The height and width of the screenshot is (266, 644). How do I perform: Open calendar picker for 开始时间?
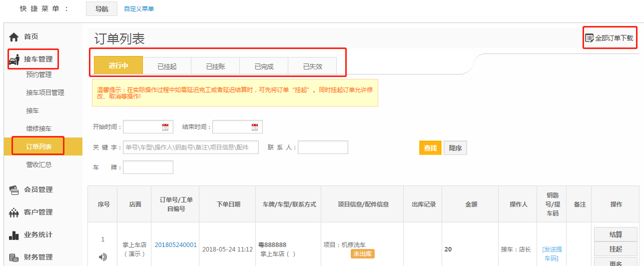click(x=165, y=127)
